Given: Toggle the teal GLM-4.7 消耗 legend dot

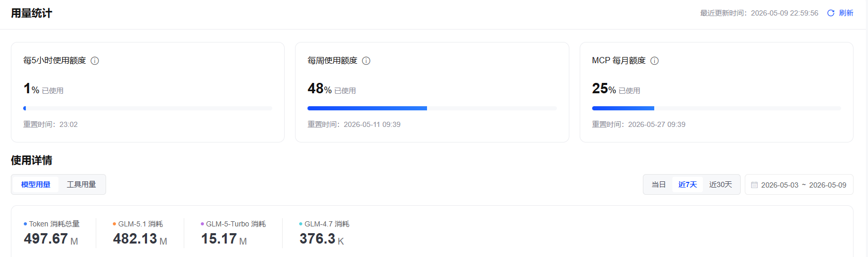Looking at the screenshot, I should pyautogui.click(x=301, y=224).
